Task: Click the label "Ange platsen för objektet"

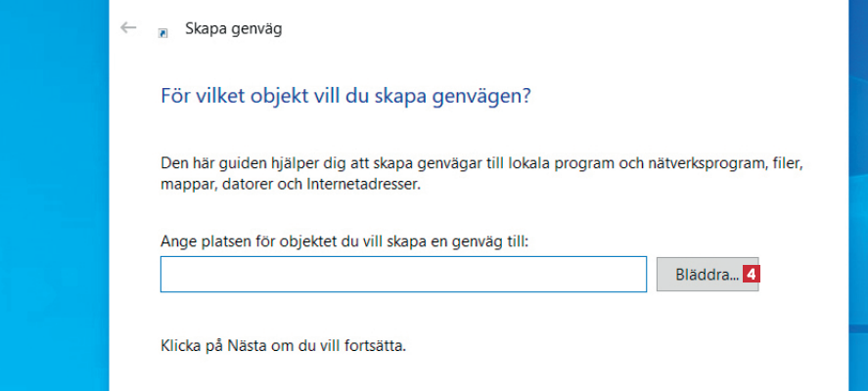Action: tap(244, 240)
